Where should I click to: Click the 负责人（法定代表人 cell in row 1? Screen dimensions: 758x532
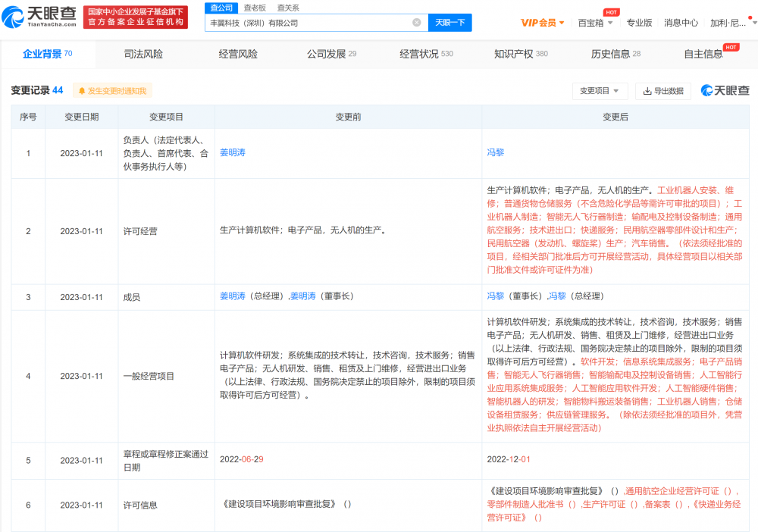coord(166,153)
